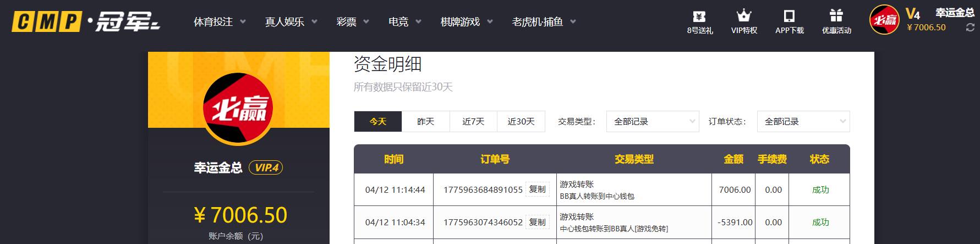
Task: Select the 今天 date filter tab
Action: (x=378, y=122)
